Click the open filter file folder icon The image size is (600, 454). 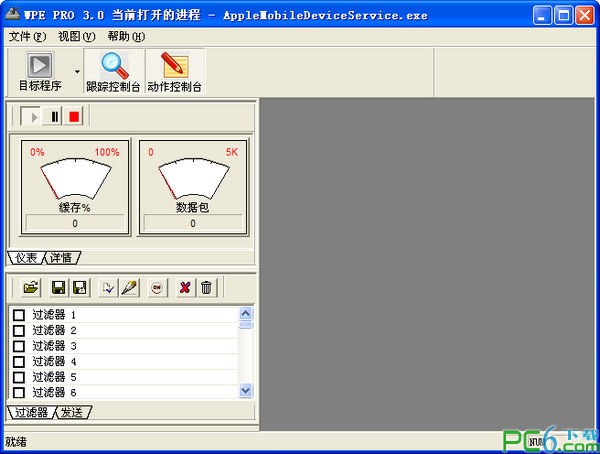tap(31, 288)
